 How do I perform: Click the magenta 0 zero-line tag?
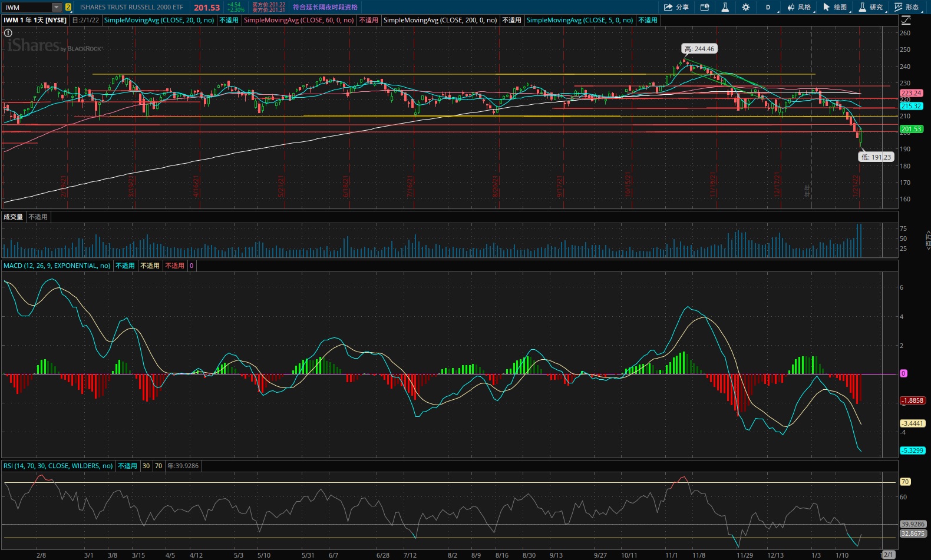click(x=903, y=373)
